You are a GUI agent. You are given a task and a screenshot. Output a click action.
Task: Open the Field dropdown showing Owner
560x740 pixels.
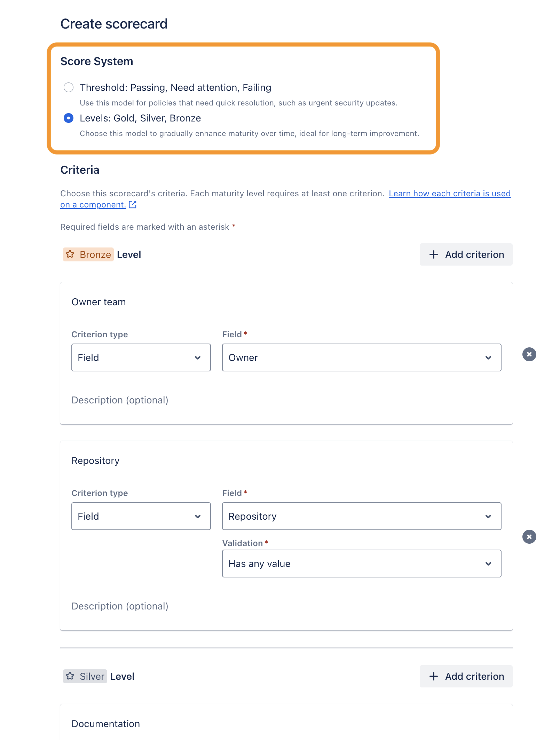pos(361,357)
